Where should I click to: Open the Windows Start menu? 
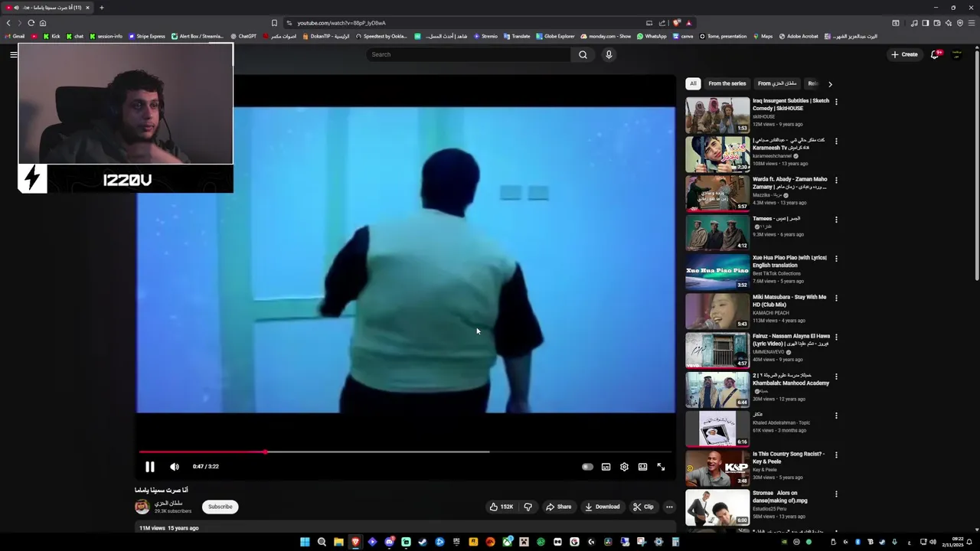pyautogui.click(x=305, y=542)
